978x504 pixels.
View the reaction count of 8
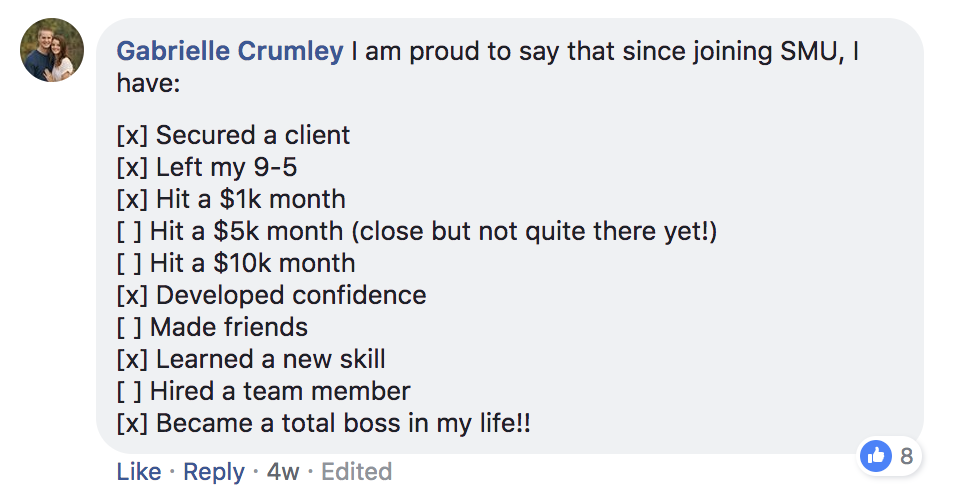click(906, 457)
